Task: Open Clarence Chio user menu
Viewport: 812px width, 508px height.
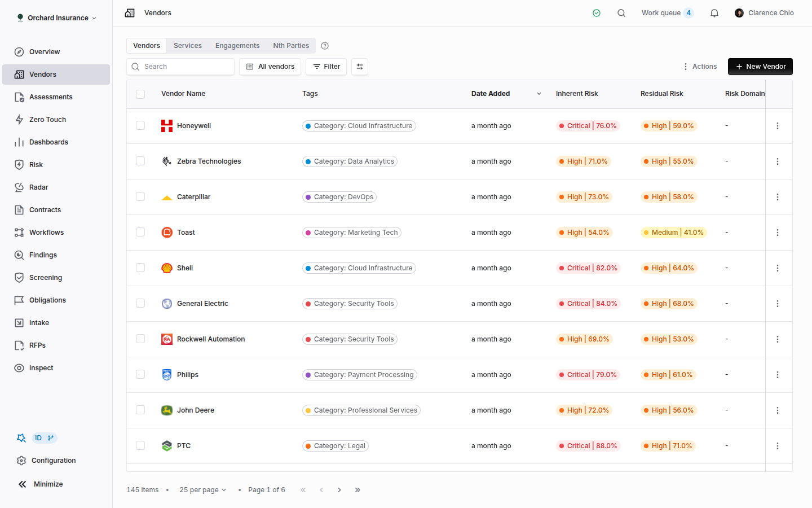Action: pos(764,13)
